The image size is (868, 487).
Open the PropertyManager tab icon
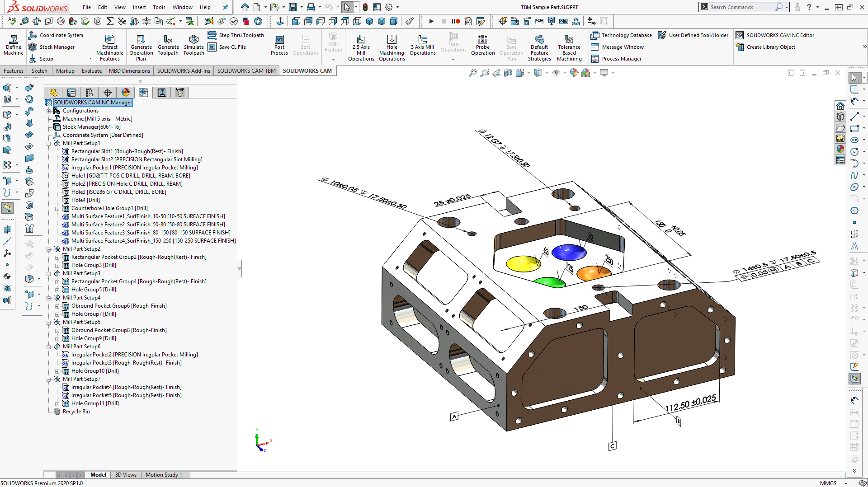click(x=71, y=93)
